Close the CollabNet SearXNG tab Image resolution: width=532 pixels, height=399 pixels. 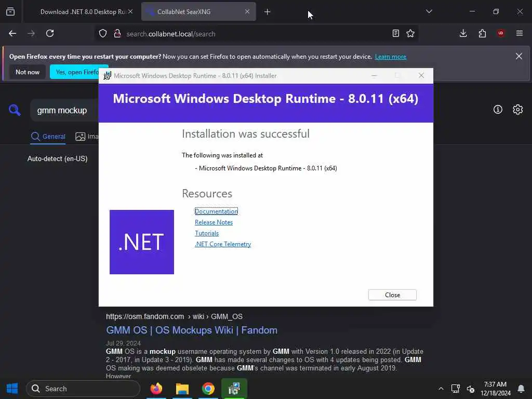[247, 11]
